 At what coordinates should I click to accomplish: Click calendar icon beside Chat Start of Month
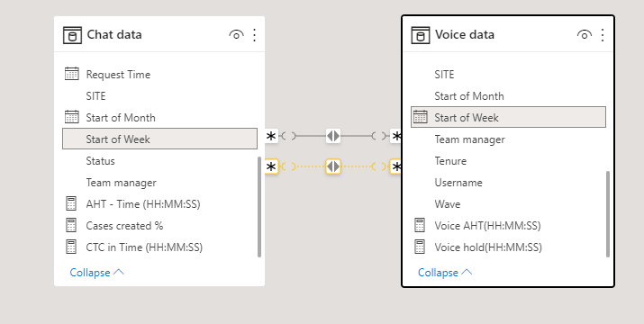point(72,117)
